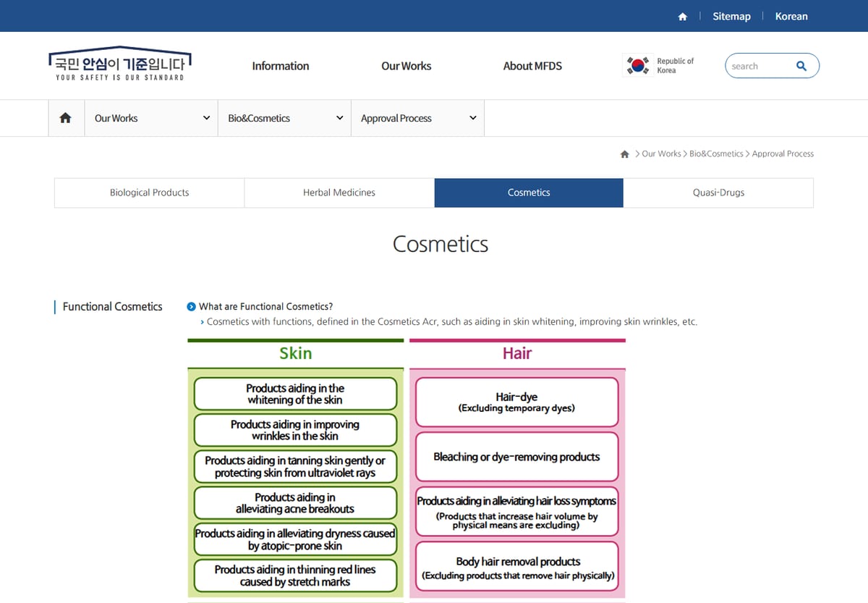The width and height of the screenshot is (868, 603).
Task: Expand the Bio&Cosmetics dropdown
Action: click(284, 118)
